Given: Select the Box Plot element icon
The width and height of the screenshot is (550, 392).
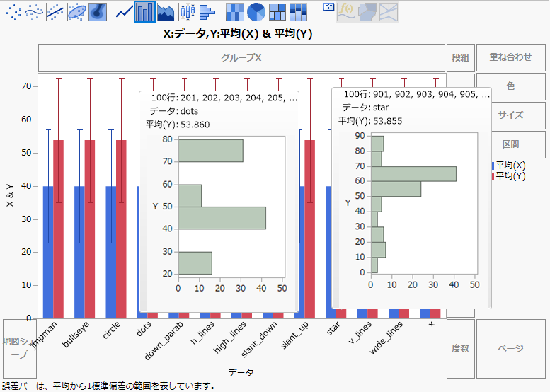Looking at the screenshot, I should [188, 11].
